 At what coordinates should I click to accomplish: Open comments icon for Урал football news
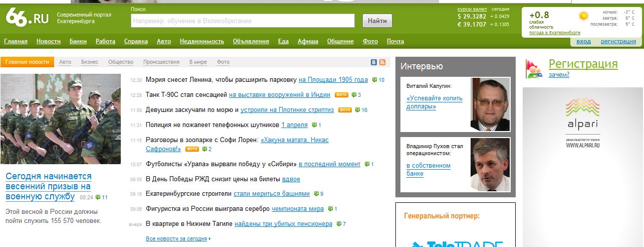click(x=367, y=164)
